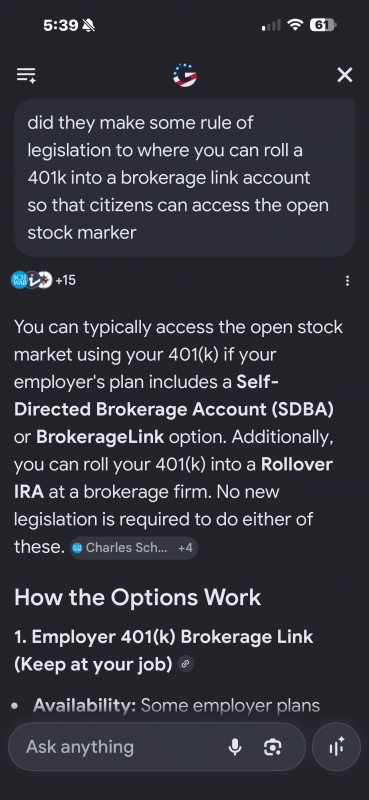Select the user question bubble about 401k
This screenshot has width=369, height=800.
184,178
